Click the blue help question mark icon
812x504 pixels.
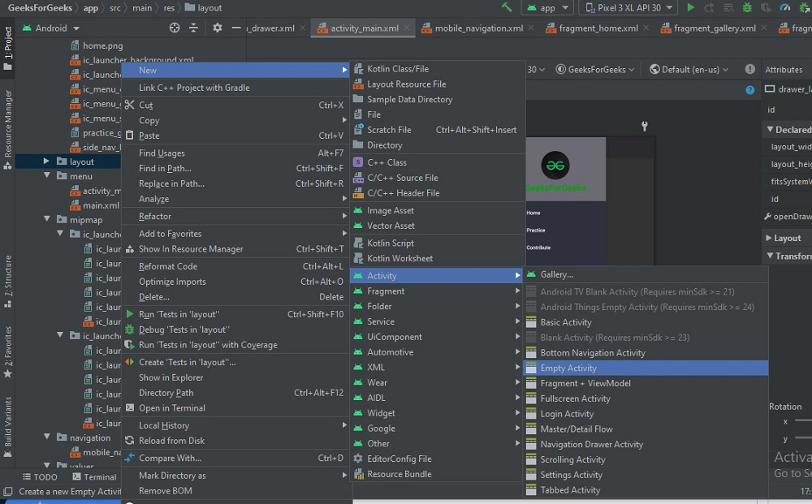[x=749, y=90]
